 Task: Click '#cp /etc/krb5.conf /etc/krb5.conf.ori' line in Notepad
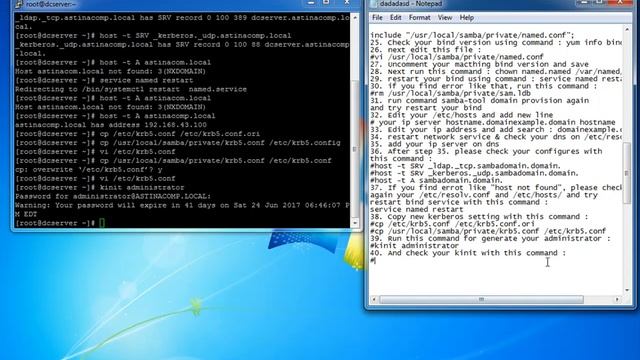pyautogui.click(x=452, y=224)
